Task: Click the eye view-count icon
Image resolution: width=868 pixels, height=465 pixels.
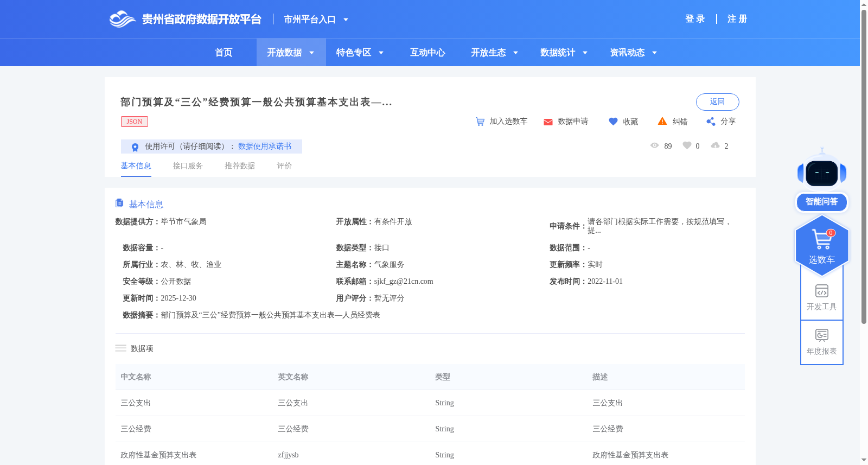Action: pyautogui.click(x=655, y=145)
